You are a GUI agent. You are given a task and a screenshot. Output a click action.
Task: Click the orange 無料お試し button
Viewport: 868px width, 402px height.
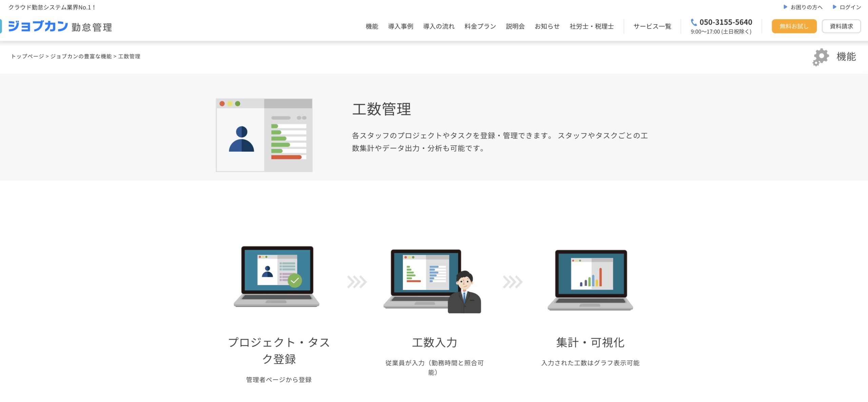point(794,26)
